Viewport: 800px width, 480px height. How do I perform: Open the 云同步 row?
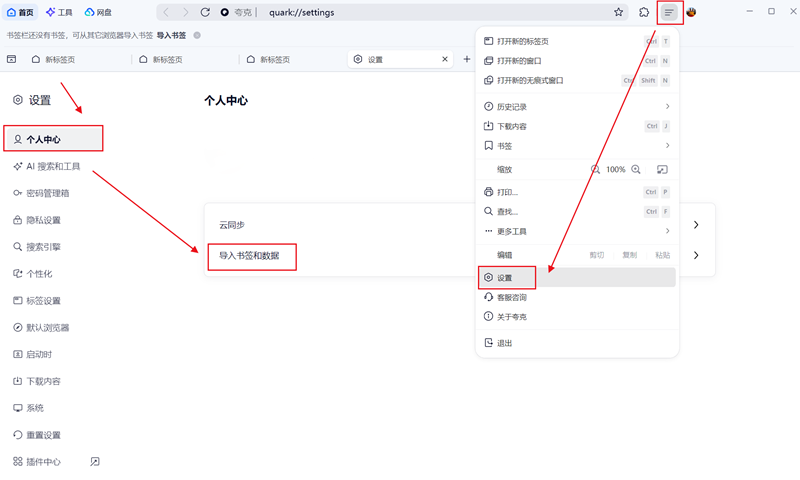(x=459, y=225)
